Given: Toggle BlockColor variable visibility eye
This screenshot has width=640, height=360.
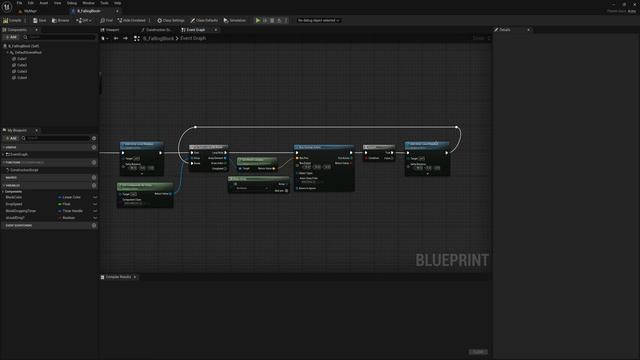Looking at the screenshot, I should coord(95,198).
